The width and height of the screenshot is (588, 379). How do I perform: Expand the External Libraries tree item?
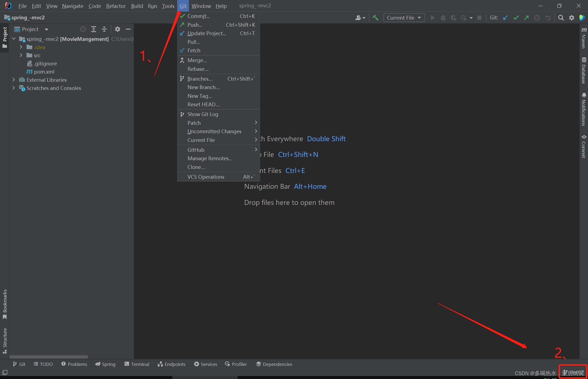(14, 80)
